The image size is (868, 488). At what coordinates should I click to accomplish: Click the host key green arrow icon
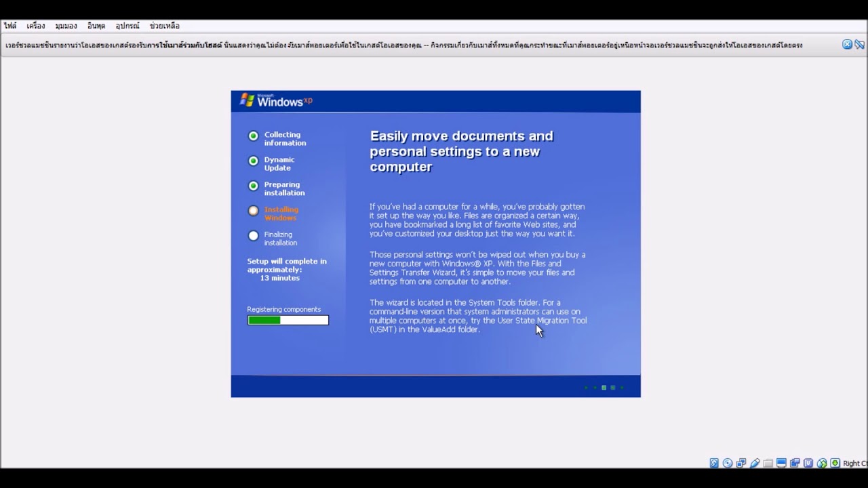click(835, 463)
